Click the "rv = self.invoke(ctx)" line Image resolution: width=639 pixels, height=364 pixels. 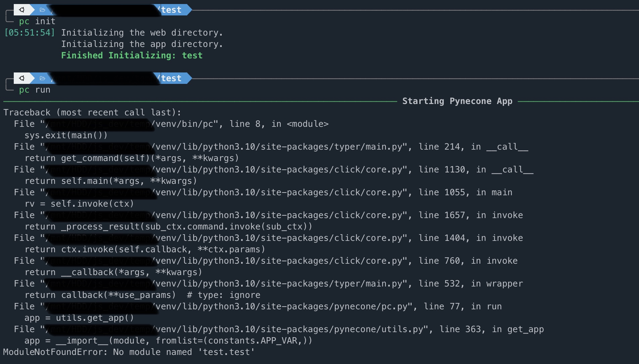tap(79, 204)
